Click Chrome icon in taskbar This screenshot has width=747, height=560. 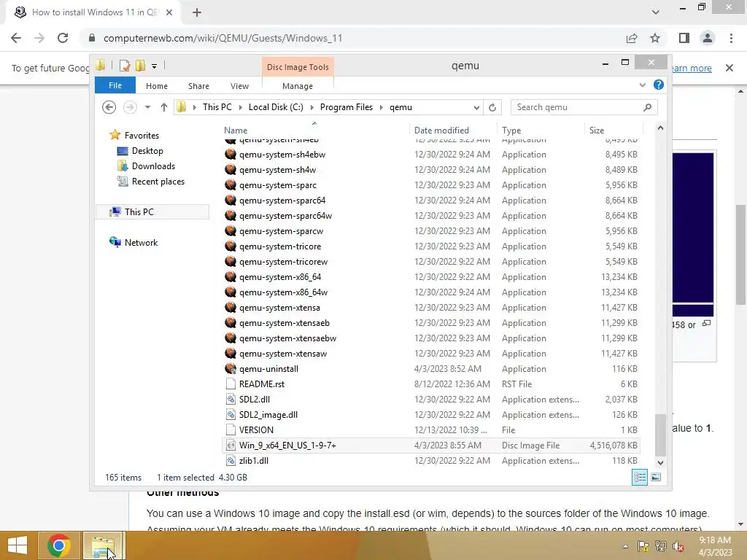pyautogui.click(x=59, y=545)
